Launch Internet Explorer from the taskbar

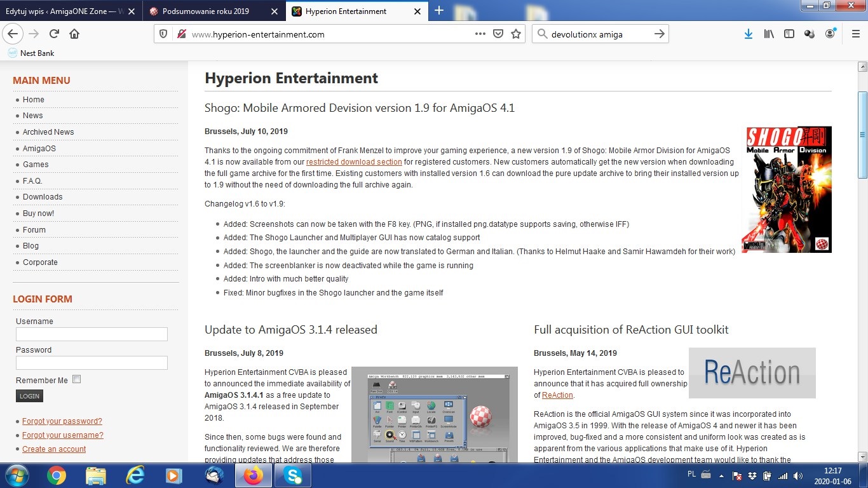[135, 475]
